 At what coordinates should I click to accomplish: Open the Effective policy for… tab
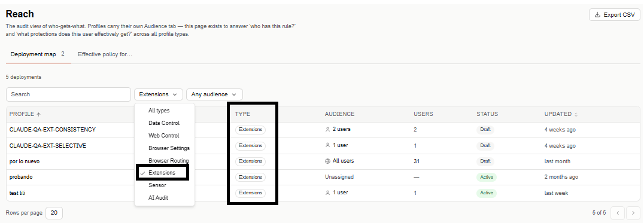105,54
